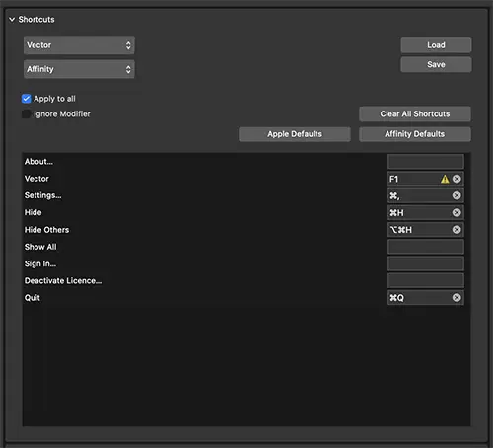
Task: Clear the Settings shortcut
Action: [457, 195]
